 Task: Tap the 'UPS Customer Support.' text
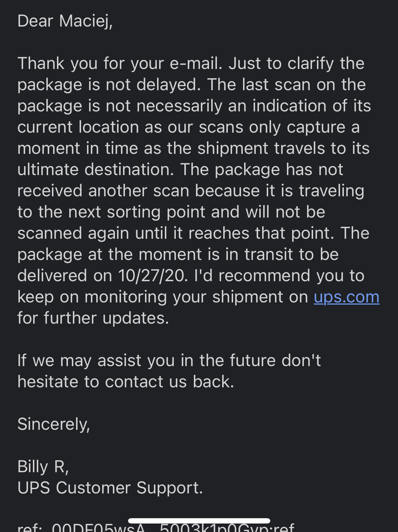pos(110,488)
